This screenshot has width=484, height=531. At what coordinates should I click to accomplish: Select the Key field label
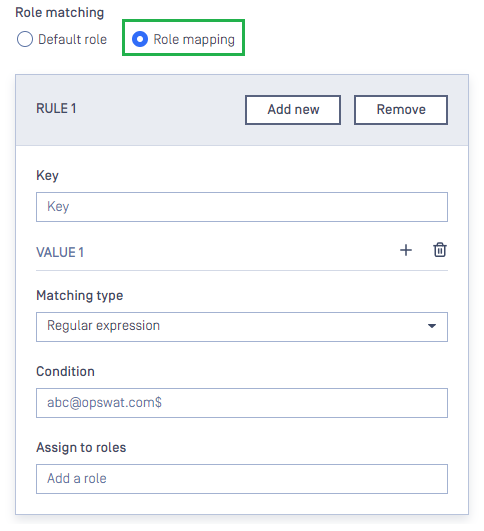click(x=47, y=176)
